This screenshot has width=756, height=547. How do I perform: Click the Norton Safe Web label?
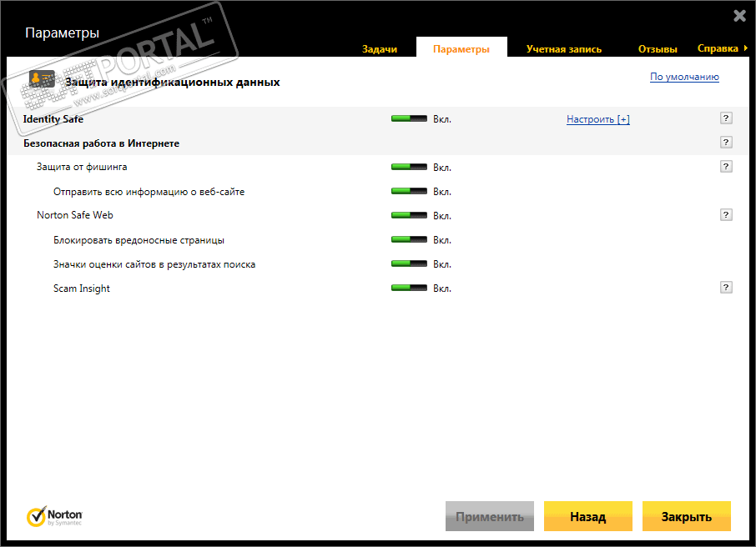pos(75,215)
